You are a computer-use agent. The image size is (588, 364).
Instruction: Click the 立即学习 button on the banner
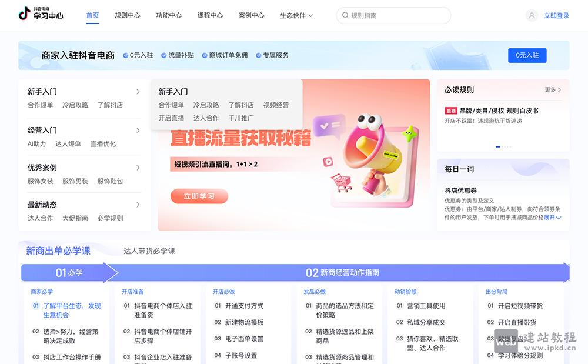pyautogui.click(x=199, y=196)
